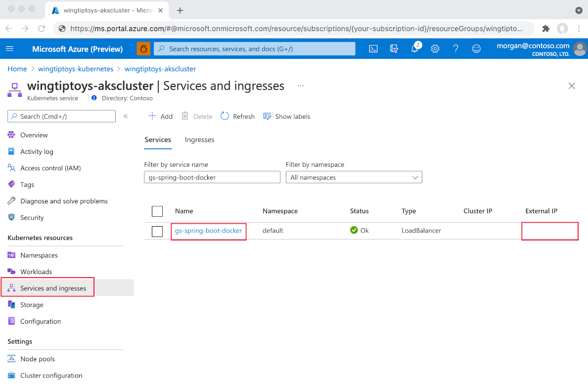Open the Help question mark icon
Viewport: 588px width, 384px height.
455,49
